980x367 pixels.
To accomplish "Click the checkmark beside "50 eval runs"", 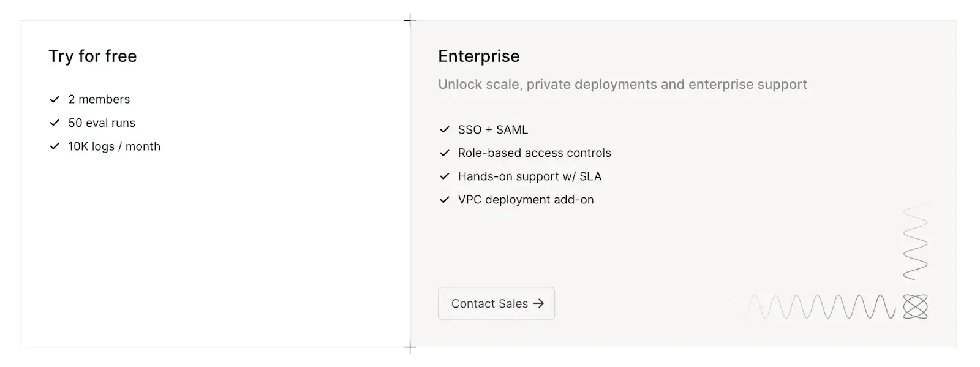I will coord(55,123).
